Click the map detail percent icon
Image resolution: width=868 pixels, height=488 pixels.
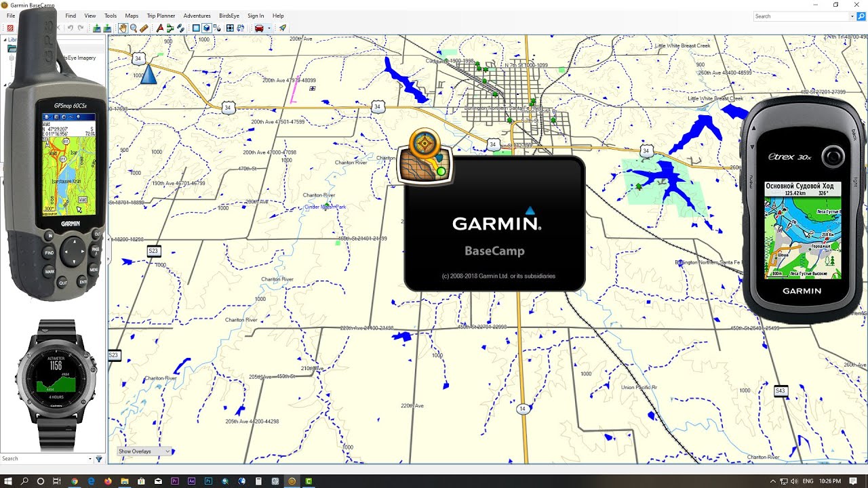coord(218,28)
